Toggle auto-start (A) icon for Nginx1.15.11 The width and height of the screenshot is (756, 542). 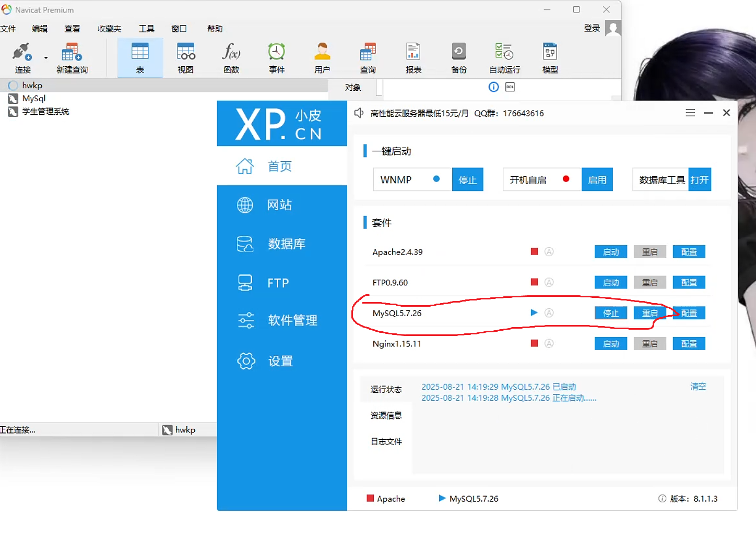tap(549, 343)
